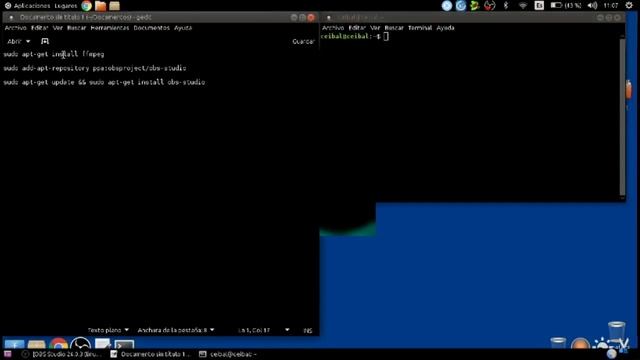Open the orange file manager icon in top panel

pos(100,6)
